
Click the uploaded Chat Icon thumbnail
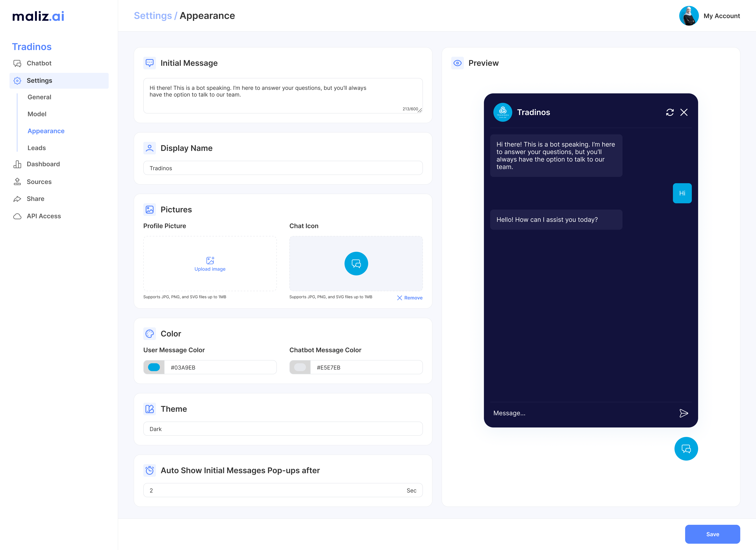(356, 264)
